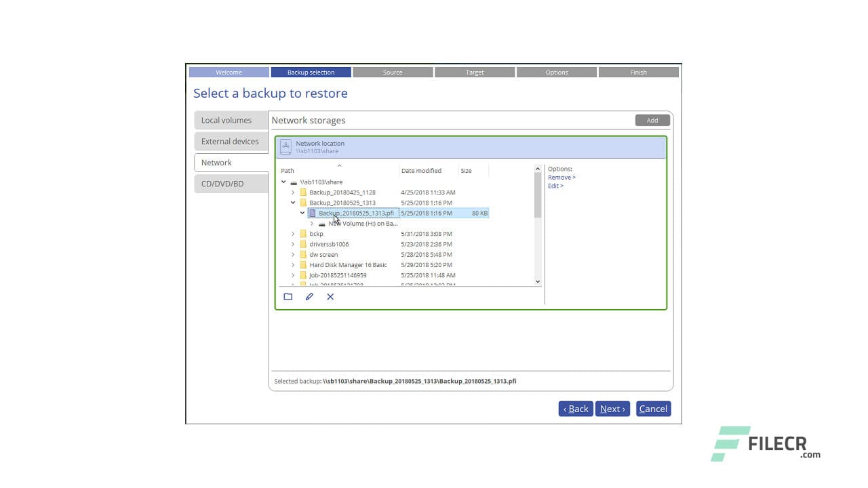Collapse the \\sb1103\share tree node

click(283, 182)
